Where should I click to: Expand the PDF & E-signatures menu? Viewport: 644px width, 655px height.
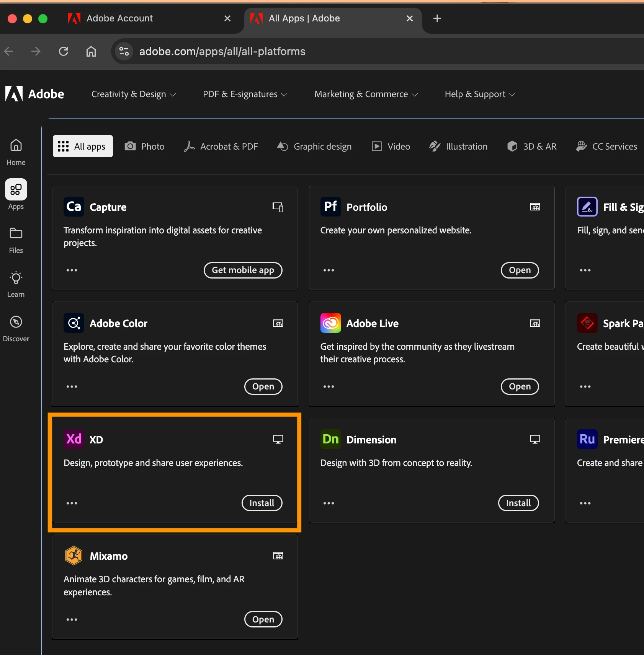pyautogui.click(x=245, y=94)
